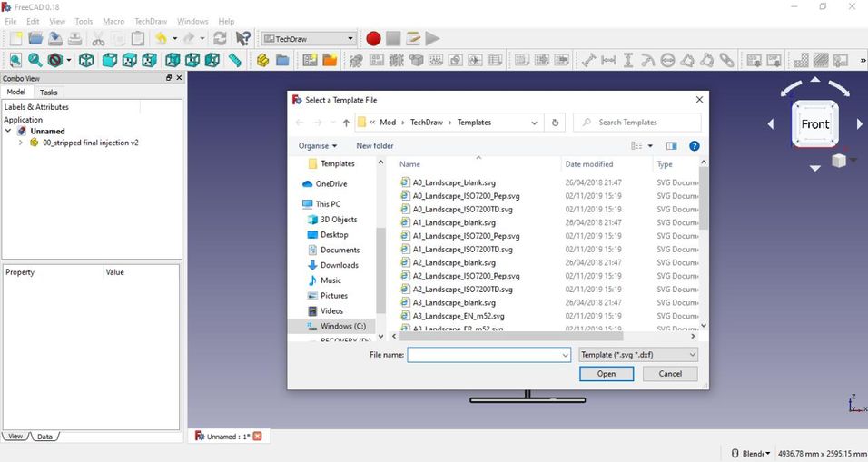The image size is (868, 462).
Task: Open the Edit menu
Action: [33, 22]
